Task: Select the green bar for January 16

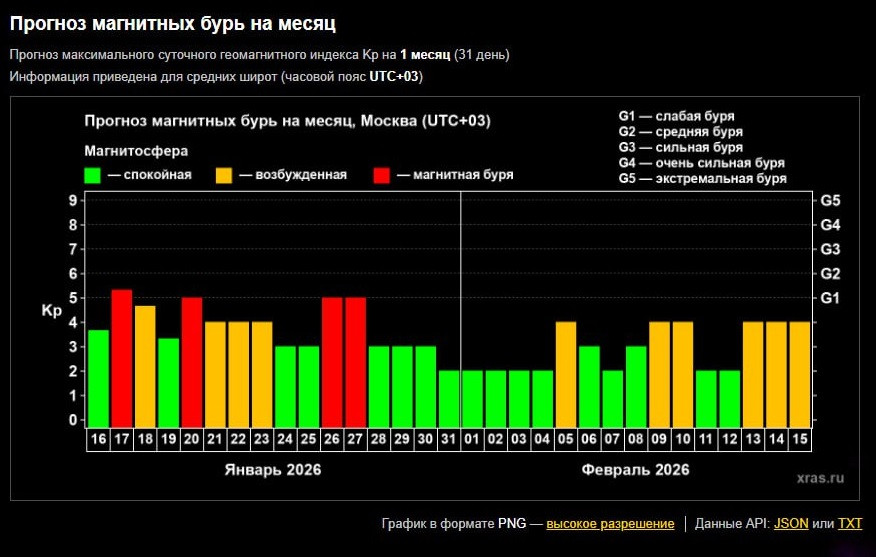Action: click(98, 377)
